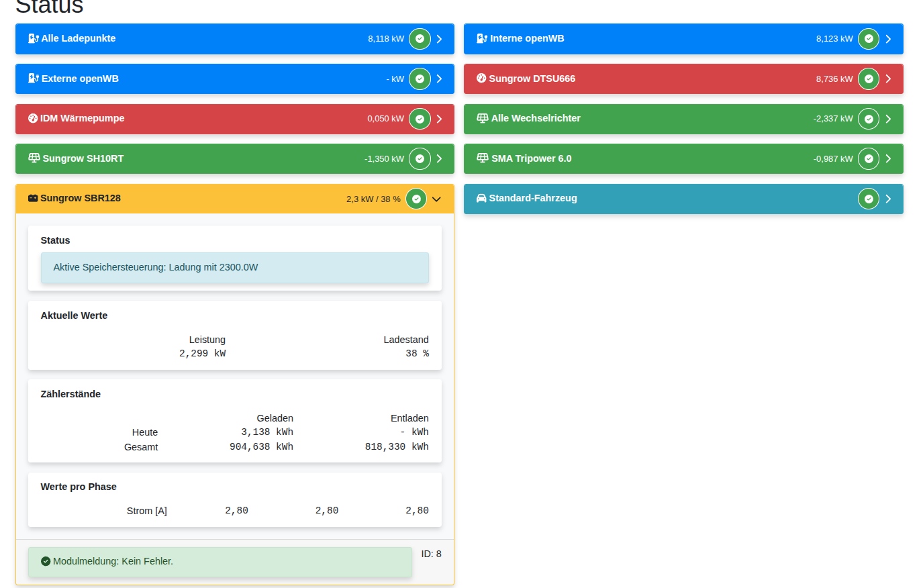Click the status check on Alle Wechselrichter
The image size is (923, 588).
(x=869, y=119)
